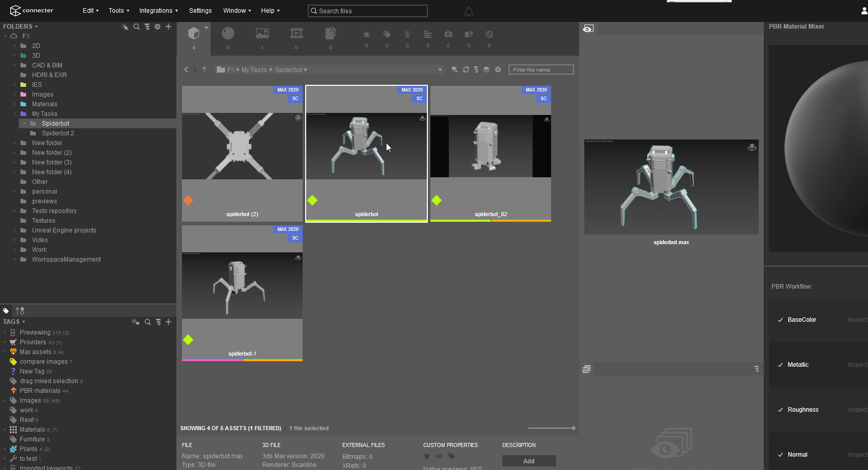Select the documents filter icon

[x=331, y=34]
